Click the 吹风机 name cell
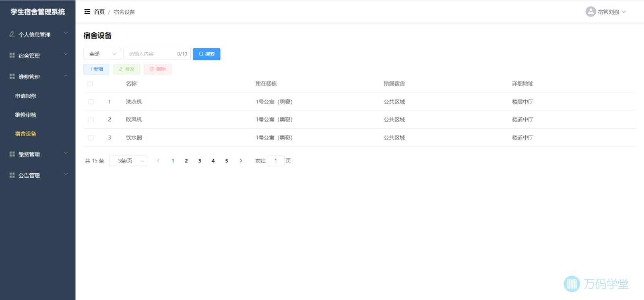The width and height of the screenshot is (644, 300). (134, 119)
